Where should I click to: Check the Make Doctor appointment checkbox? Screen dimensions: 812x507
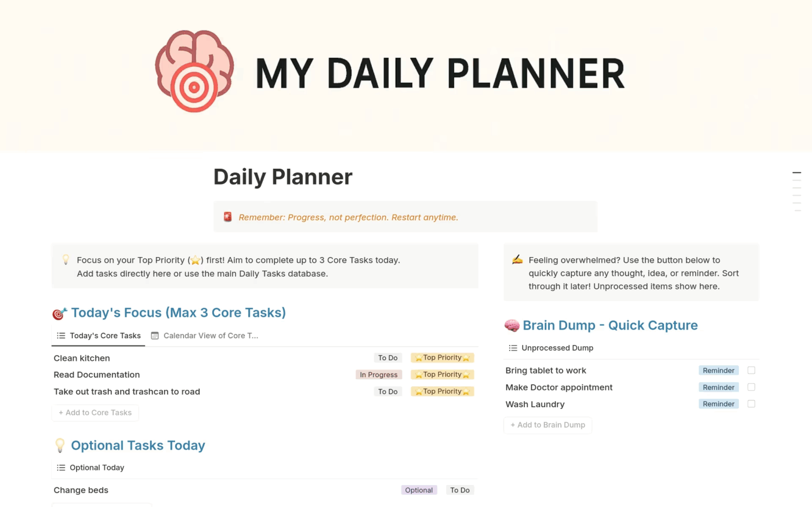click(751, 387)
